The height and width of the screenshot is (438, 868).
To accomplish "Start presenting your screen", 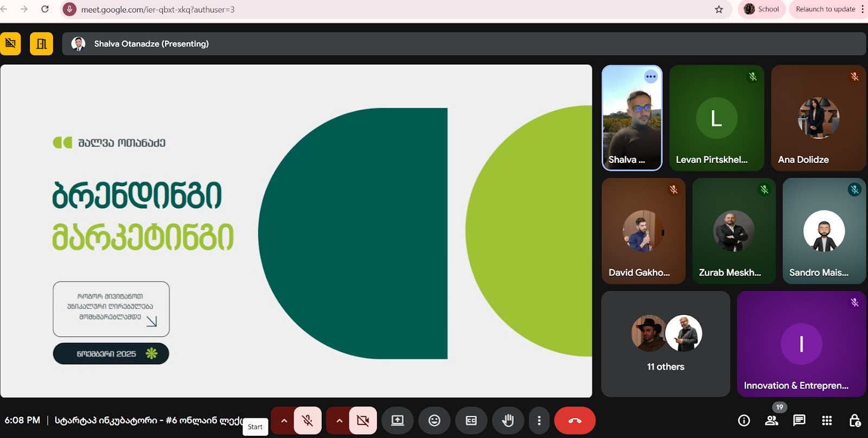I will 398,421.
